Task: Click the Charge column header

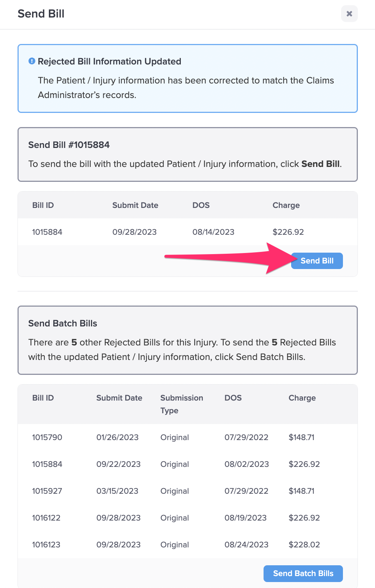Action: tap(302, 398)
